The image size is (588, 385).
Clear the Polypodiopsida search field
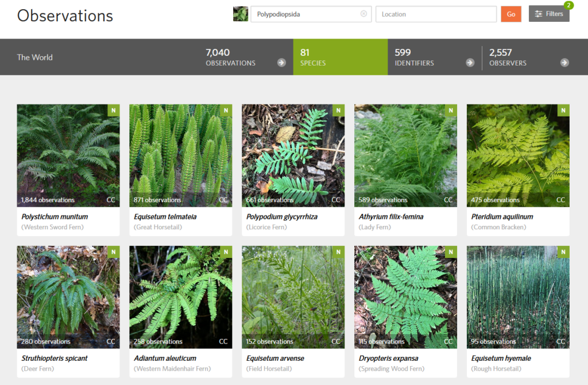[363, 14]
